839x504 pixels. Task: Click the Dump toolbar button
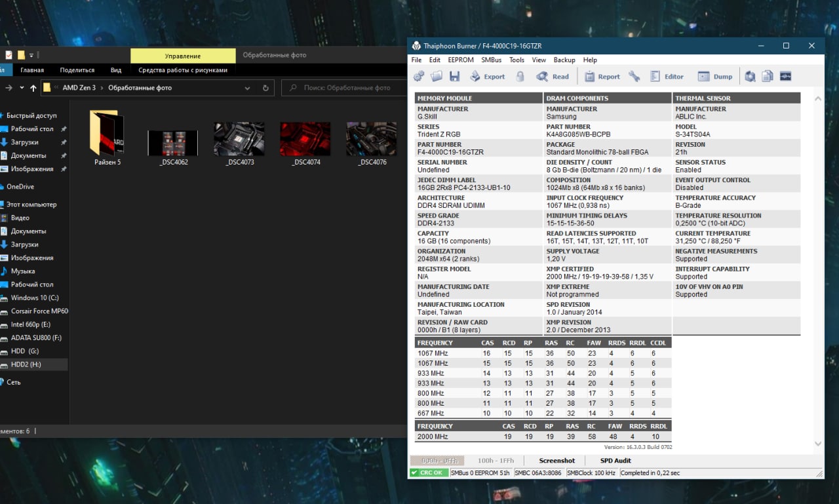tap(715, 77)
